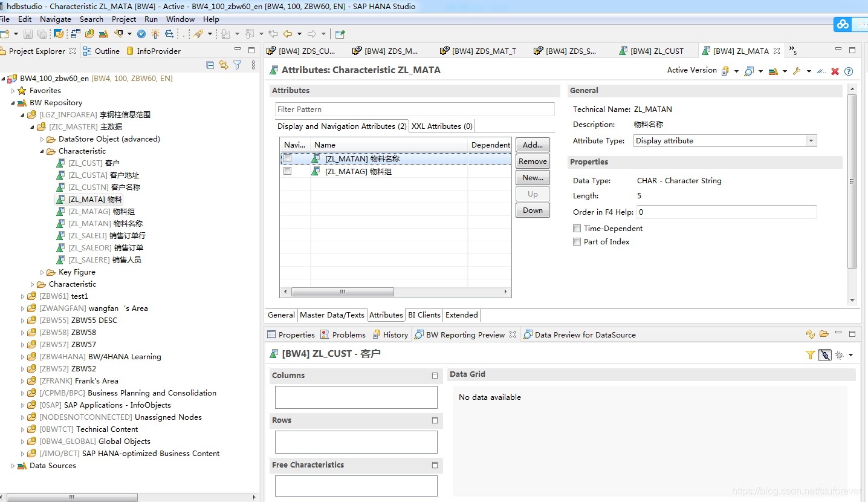Click the New icon at toolbar start
Image resolution: width=868 pixels, height=502 pixels.
4,34
